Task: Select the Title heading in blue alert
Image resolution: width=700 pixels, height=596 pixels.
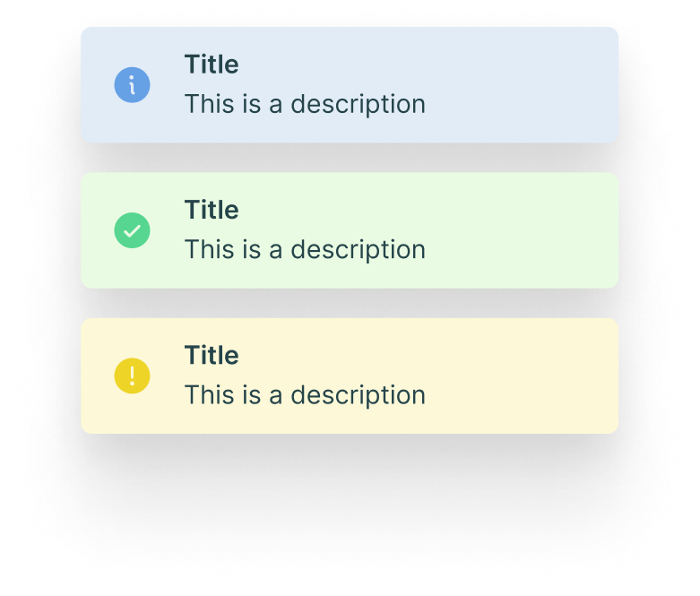Action: coord(212,65)
